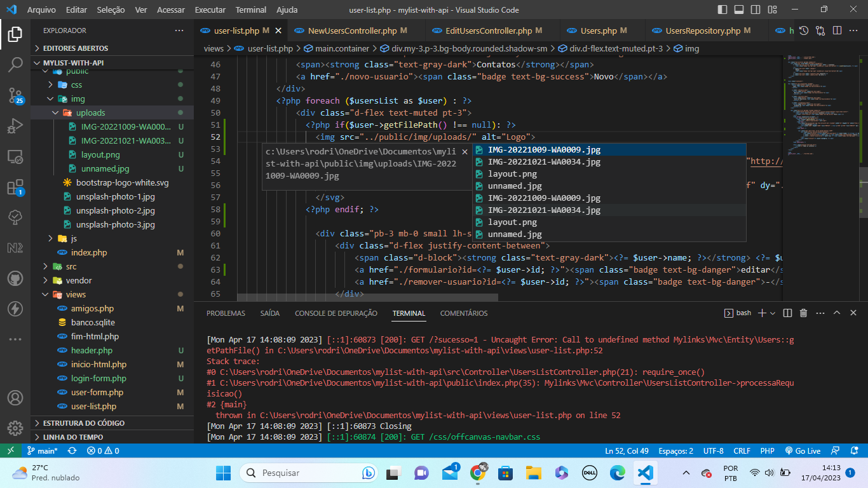Viewport: 868px width, 488px height.
Task: Click the remote window indicator in status bar
Action: 11,451
